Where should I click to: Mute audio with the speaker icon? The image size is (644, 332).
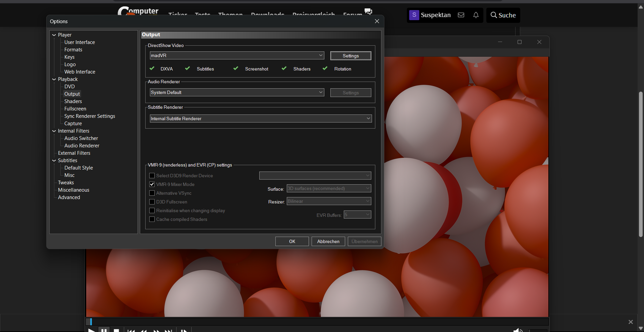click(x=518, y=330)
